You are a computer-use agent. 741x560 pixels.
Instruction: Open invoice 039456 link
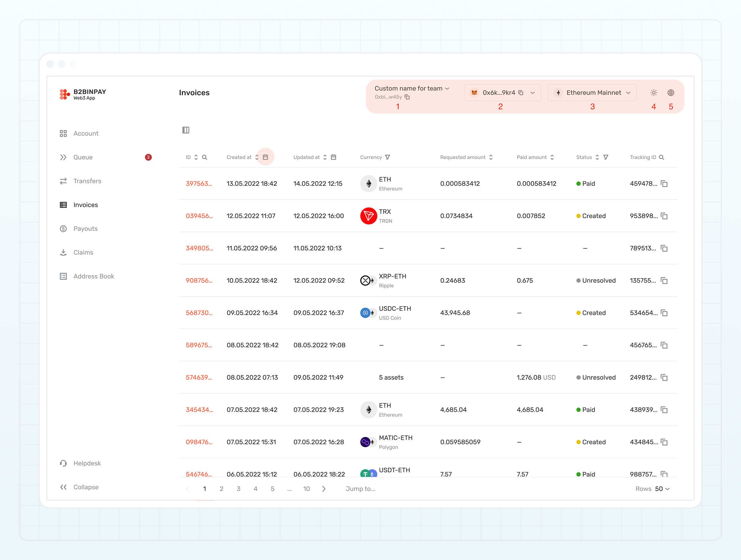[x=199, y=216]
